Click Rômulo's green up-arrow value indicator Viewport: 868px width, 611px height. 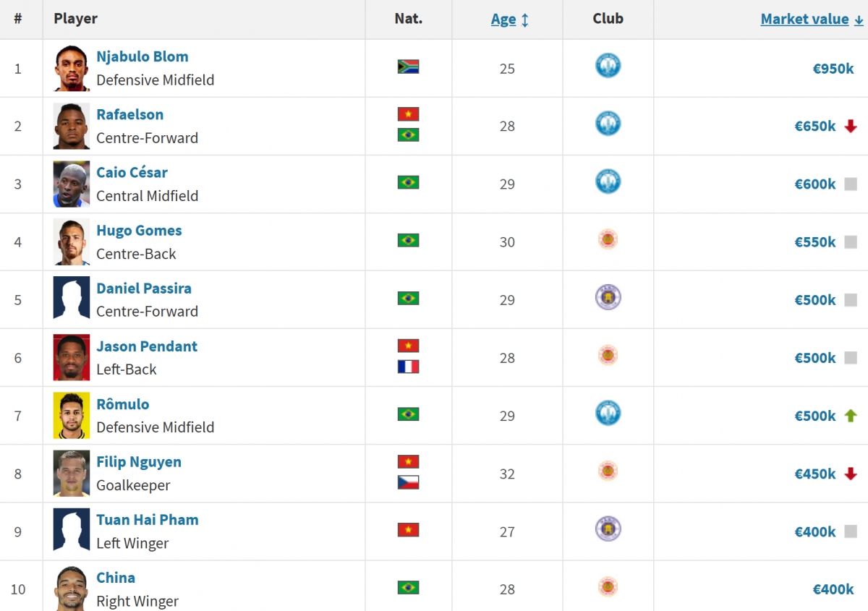point(851,416)
